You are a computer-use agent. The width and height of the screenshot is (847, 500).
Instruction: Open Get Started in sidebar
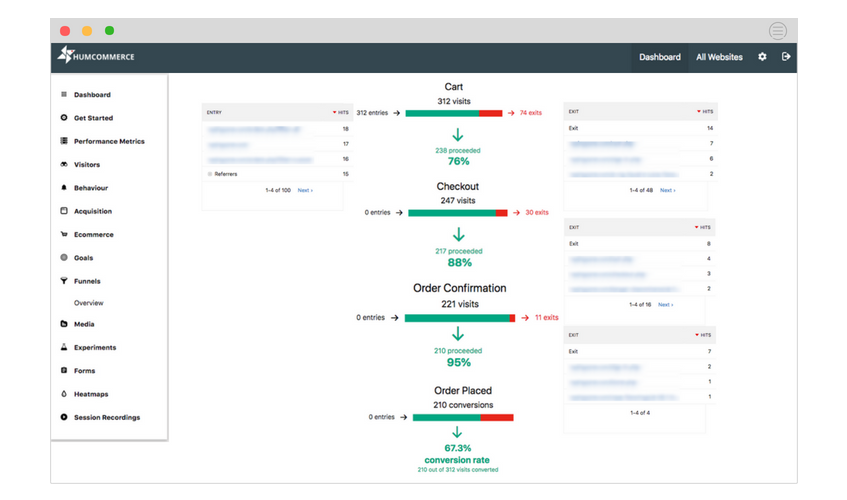coord(93,118)
